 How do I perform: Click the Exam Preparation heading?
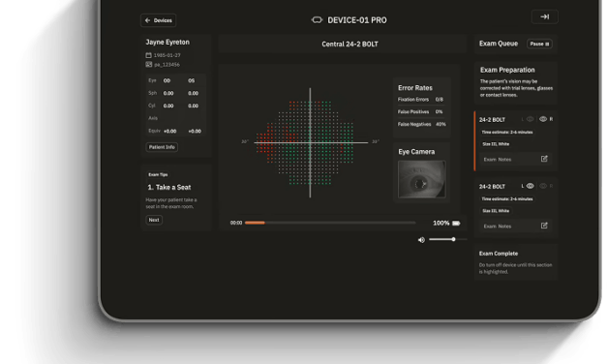(507, 70)
